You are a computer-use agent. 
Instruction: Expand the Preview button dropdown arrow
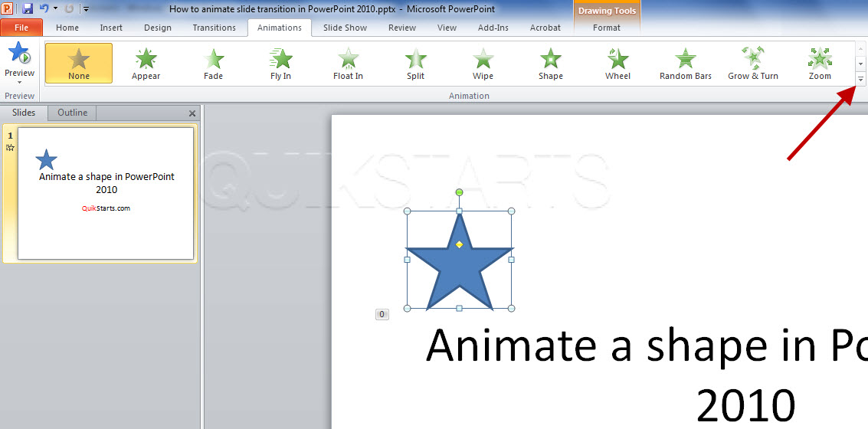[19, 83]
